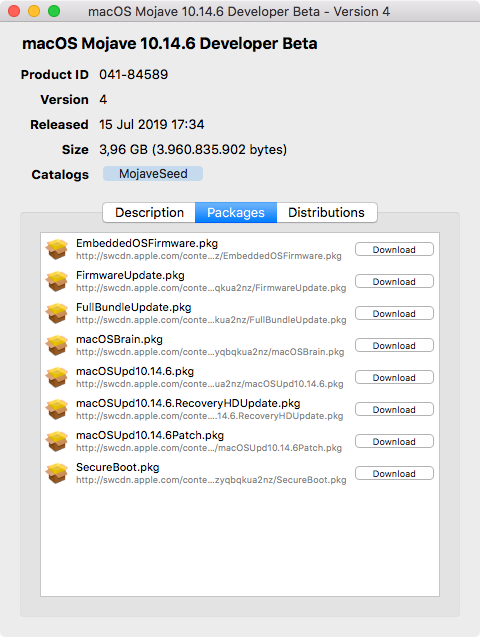Click the FirmwareUpdate.pkg URL text
This screenshot has height=637, width=480.
[211, 288]
